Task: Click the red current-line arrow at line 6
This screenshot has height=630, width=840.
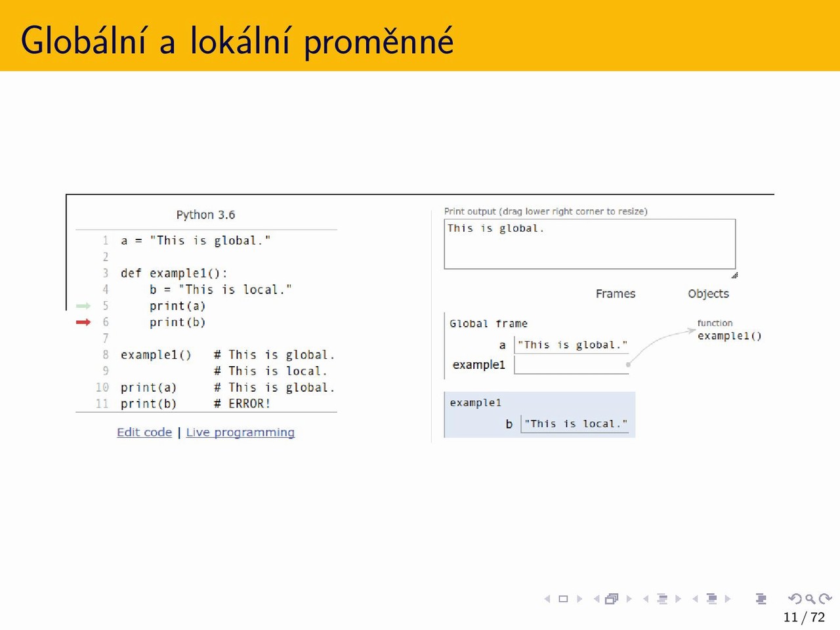Action: (83, 322)
